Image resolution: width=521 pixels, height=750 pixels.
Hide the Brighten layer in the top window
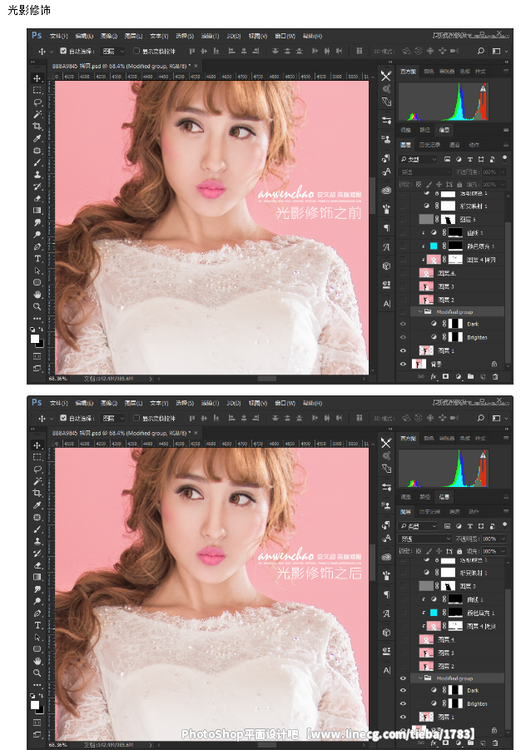pos(403,337)
